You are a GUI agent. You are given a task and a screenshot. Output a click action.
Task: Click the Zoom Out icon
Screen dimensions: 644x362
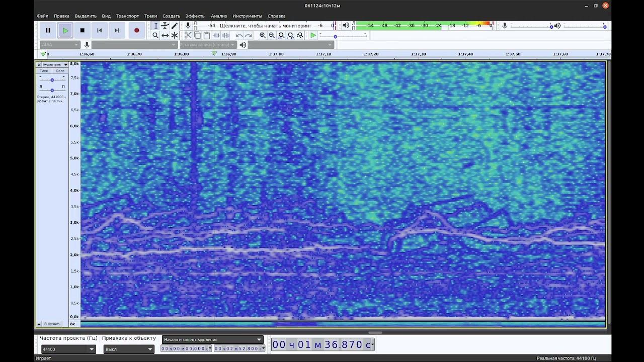(x=272, y=35)
